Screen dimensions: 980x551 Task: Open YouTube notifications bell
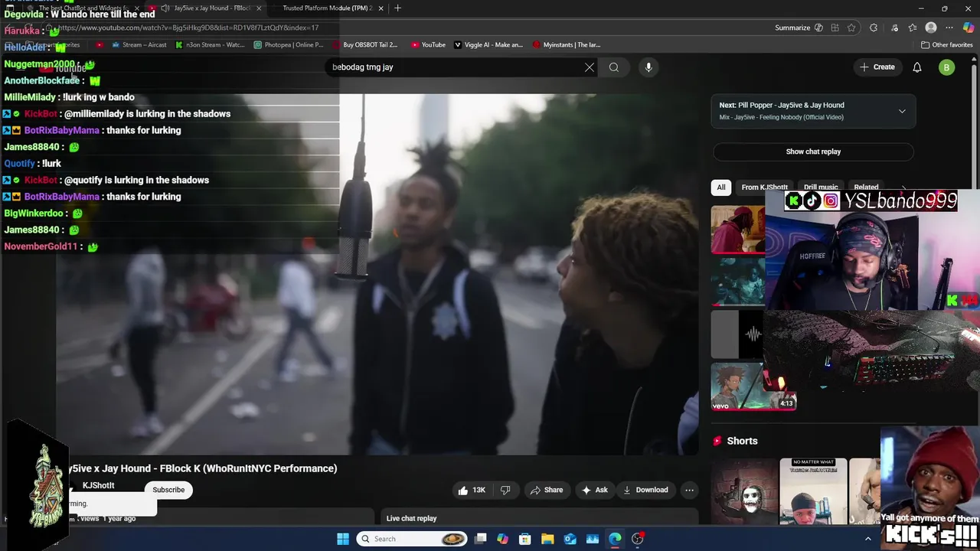[917, 67]
